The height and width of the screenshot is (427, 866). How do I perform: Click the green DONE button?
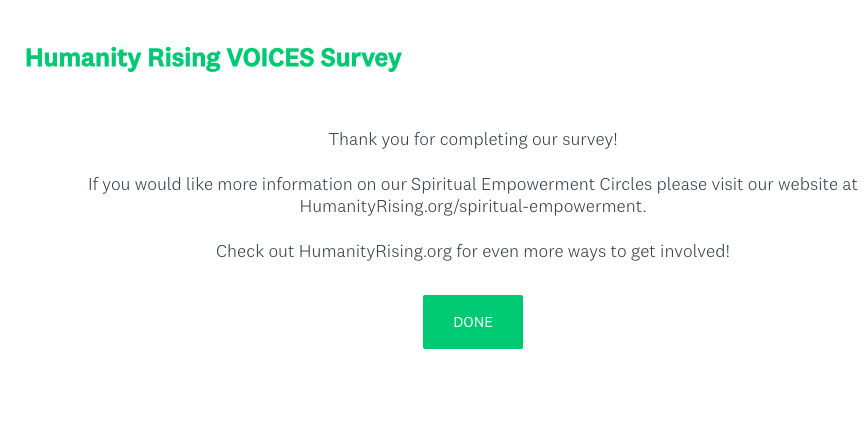pos(472,322)
